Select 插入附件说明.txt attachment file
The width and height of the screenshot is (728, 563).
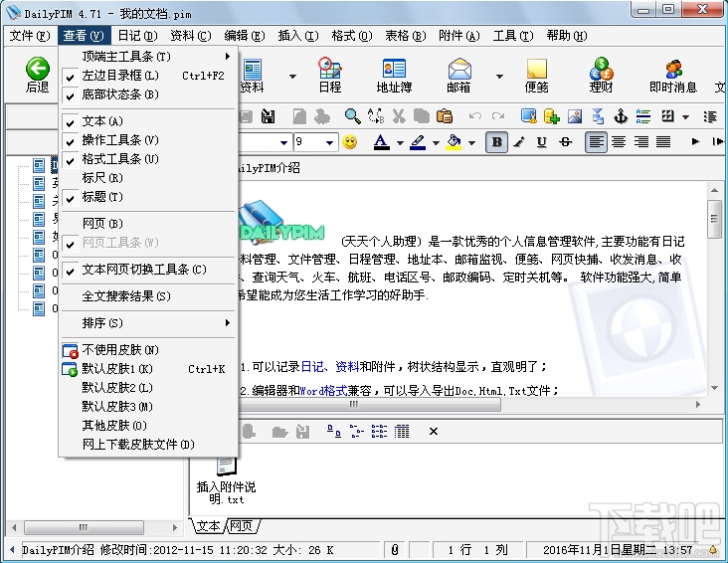226,480
